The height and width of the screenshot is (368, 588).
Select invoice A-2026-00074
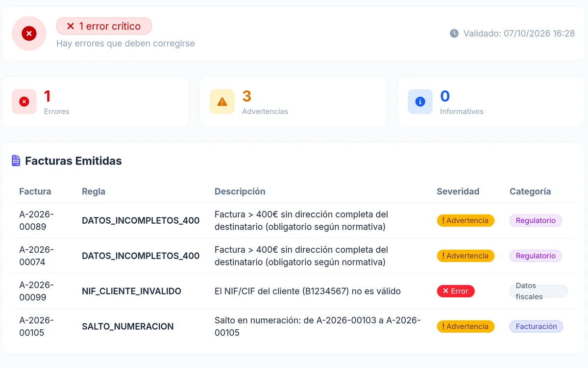point(36,256)
